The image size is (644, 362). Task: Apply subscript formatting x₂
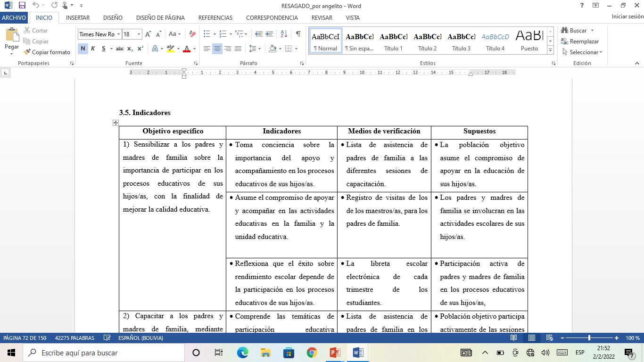pyautogui.click(x=130, y=49)
